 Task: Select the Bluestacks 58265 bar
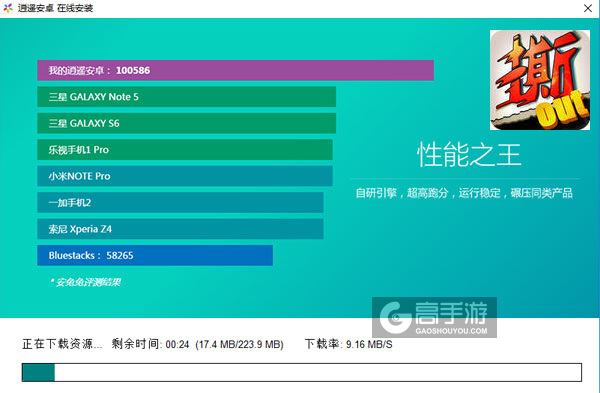click(155, 255)
